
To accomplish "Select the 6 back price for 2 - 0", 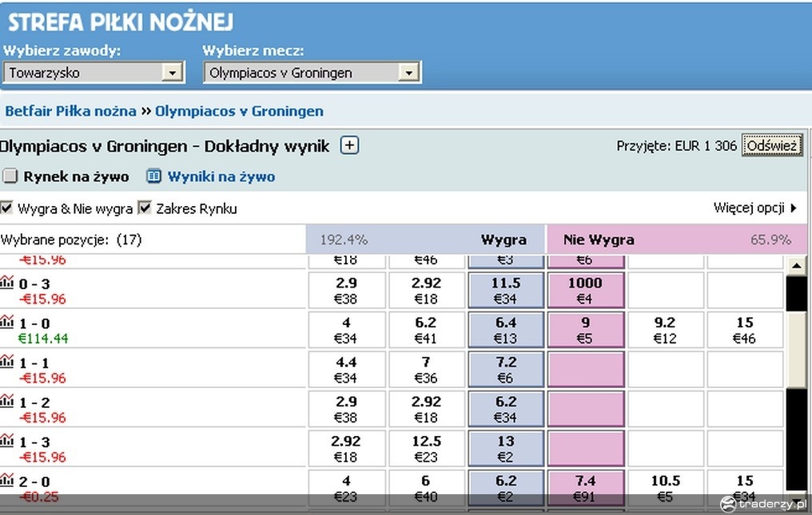I will 426,488.
